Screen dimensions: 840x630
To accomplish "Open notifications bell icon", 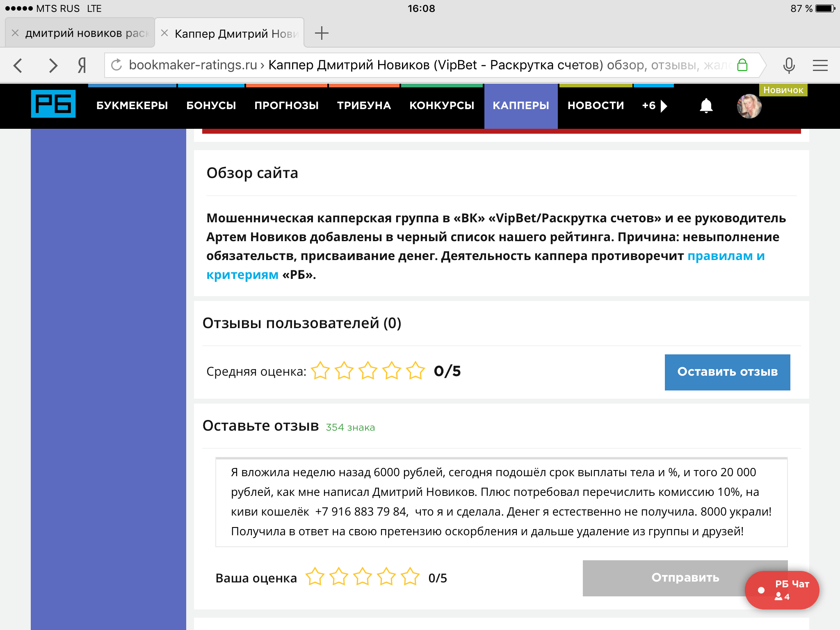I will [x=706, y=106].
